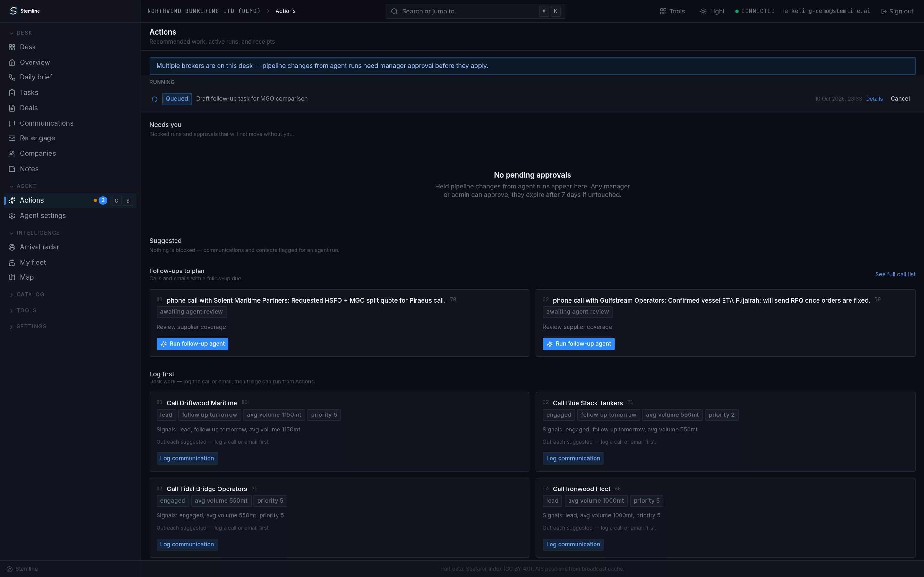Expand the SETTINGS section
This screenshot has width=924, height=577.
pyautogui.click(x=28, y=327)
